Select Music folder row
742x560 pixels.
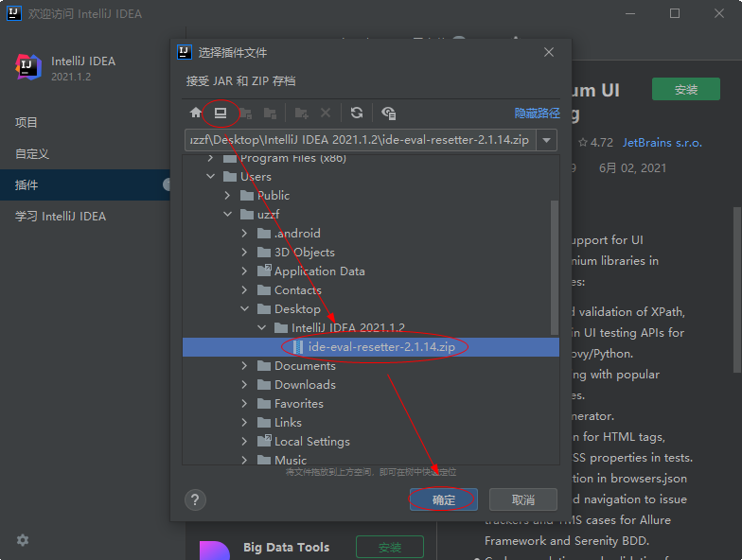pyautogui.click(x=371, y=458)
